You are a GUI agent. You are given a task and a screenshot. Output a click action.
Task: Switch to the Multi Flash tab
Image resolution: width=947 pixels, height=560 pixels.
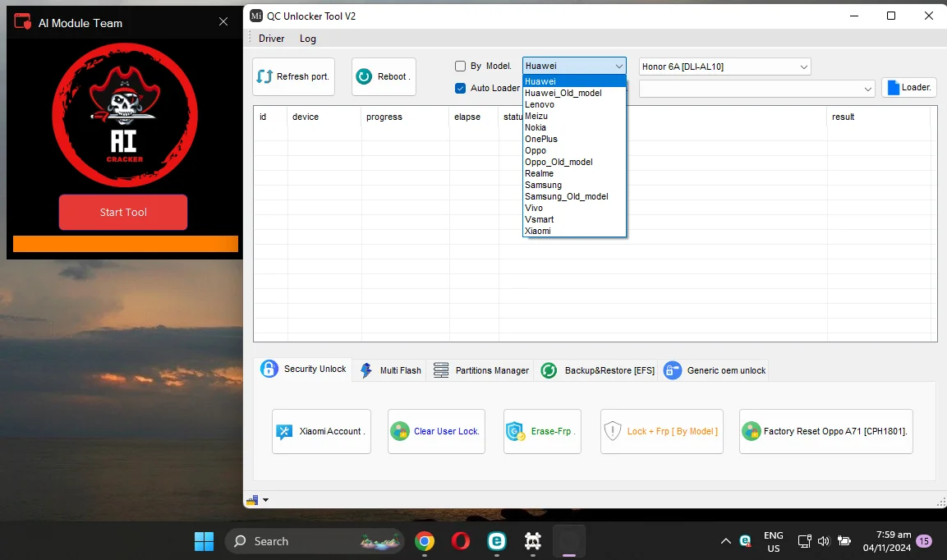tap(390, 370)
